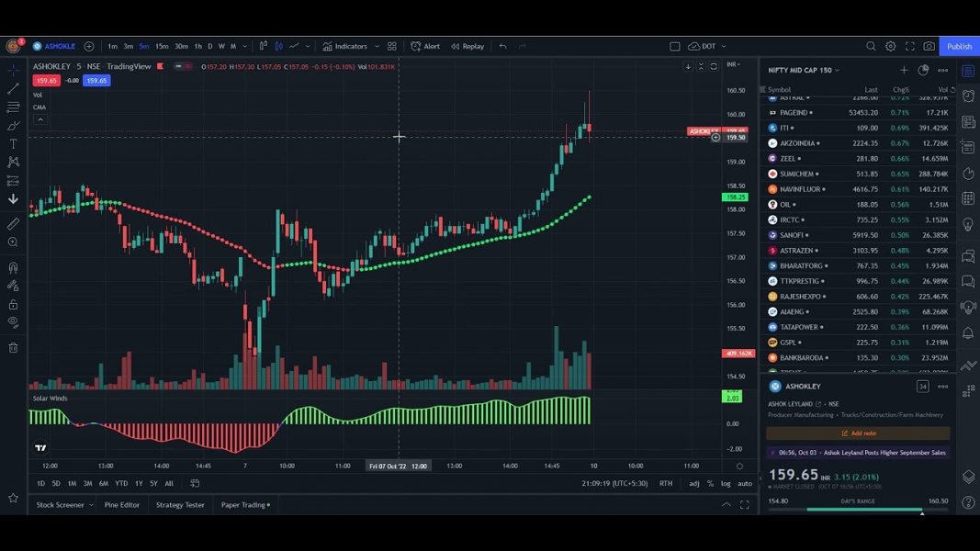Select the text annotation tool
Screen dimensions: 980x551
click(13, 143)
